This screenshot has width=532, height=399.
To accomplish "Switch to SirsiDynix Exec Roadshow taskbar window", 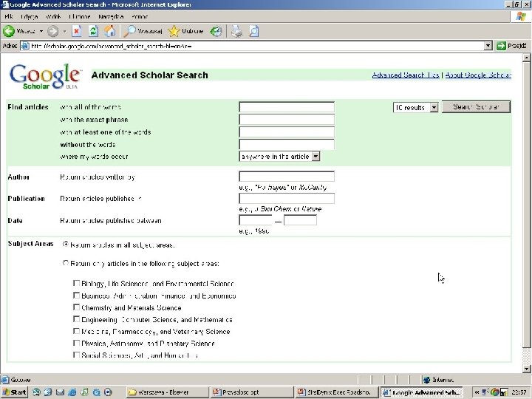I will (x=336, y=392).
